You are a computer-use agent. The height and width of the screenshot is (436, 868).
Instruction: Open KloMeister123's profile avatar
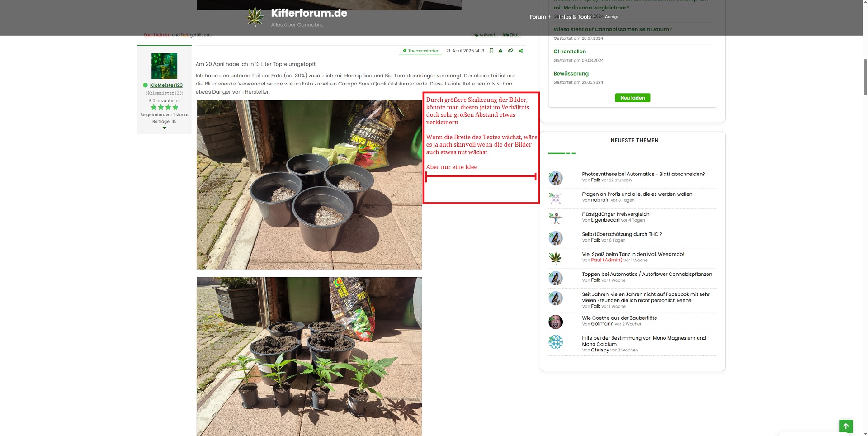point(164,66)
